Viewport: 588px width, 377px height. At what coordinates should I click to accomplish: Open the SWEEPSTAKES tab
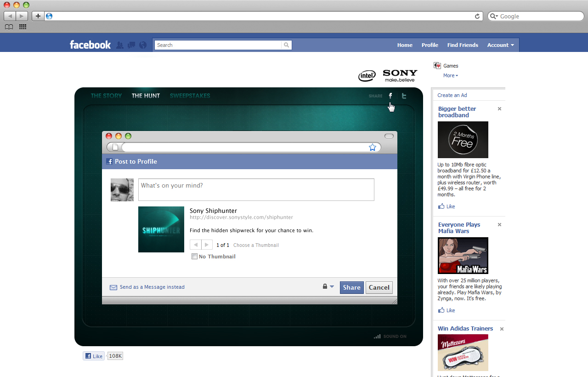tap(190, 96)
